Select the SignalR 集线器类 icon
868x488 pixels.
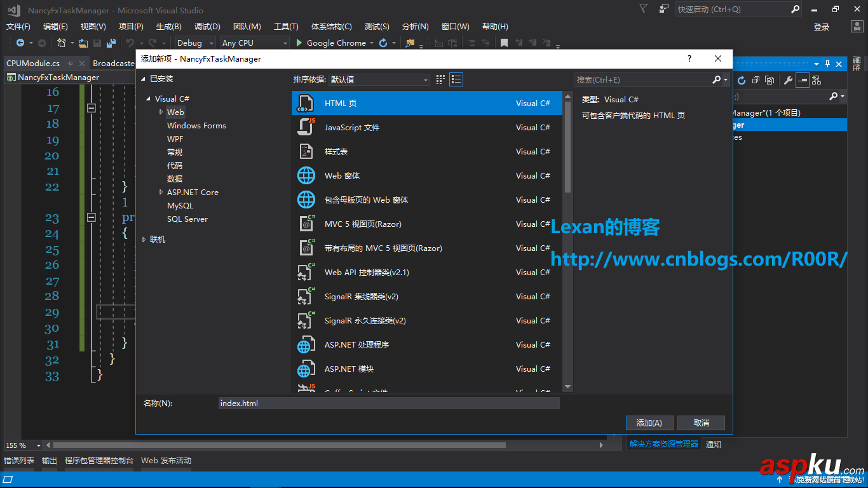pos(306,296)
